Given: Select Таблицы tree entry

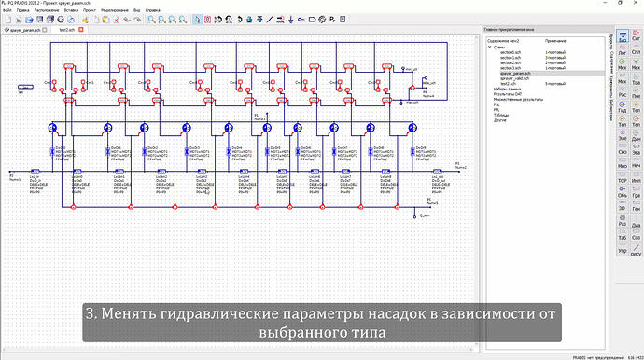Looking at the screenshot, I should pyautogui.click(x=500, y=116).
